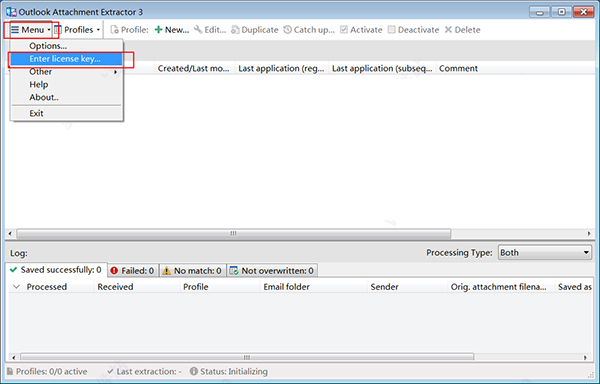
Task: Click Last application (subseq... column header
Action: coord(382,68)
